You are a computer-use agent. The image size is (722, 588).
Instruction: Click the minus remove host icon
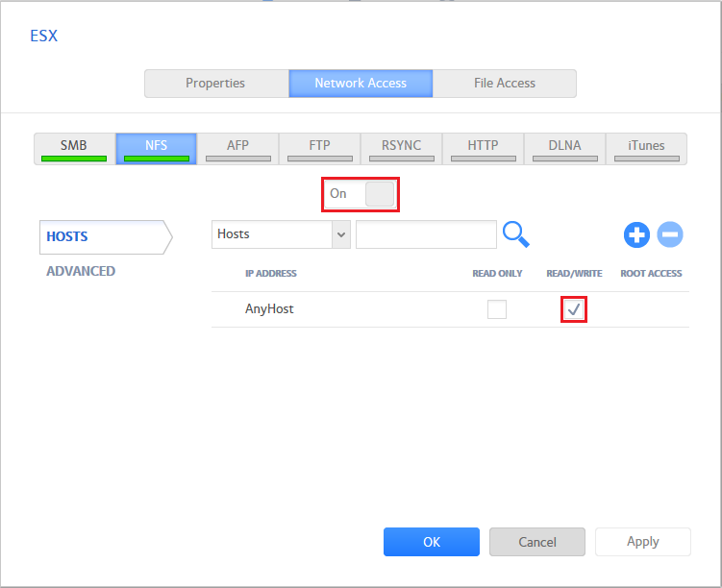click(x=670, y=234)
